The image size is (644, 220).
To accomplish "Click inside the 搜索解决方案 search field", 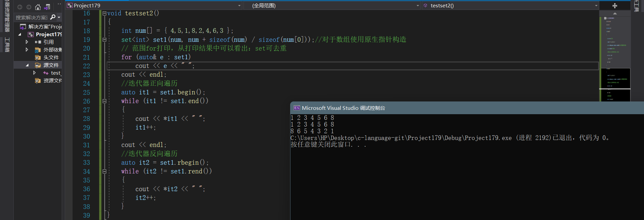I will (32, 17).
